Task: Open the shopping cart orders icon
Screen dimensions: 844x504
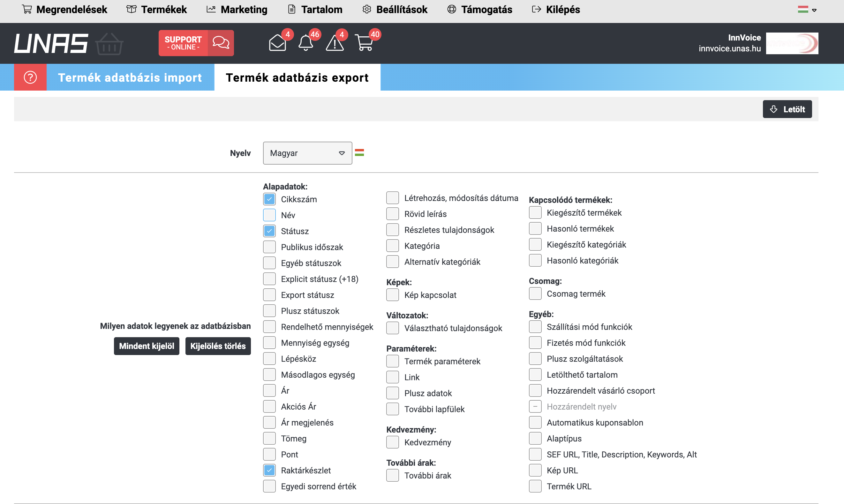Action: click(364, 43)
